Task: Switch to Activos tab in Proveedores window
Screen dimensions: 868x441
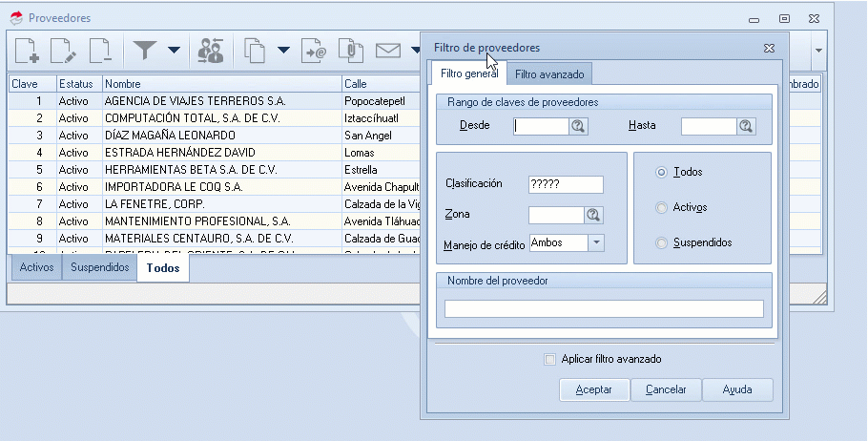Action: click(36, 267)
